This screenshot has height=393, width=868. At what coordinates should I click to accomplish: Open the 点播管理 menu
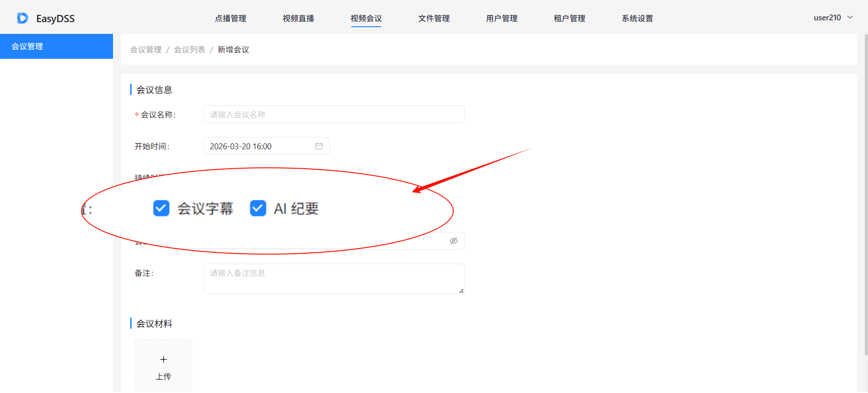[231, 19]
